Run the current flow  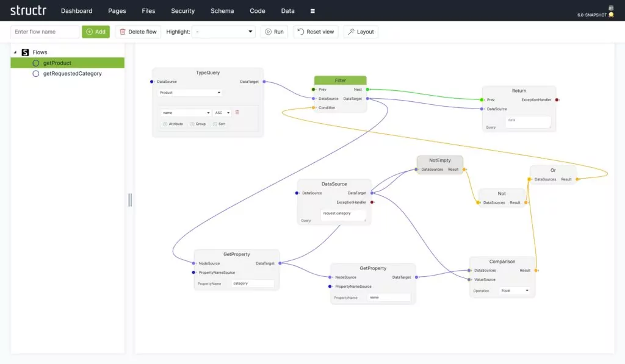click(x=274, y=32)
